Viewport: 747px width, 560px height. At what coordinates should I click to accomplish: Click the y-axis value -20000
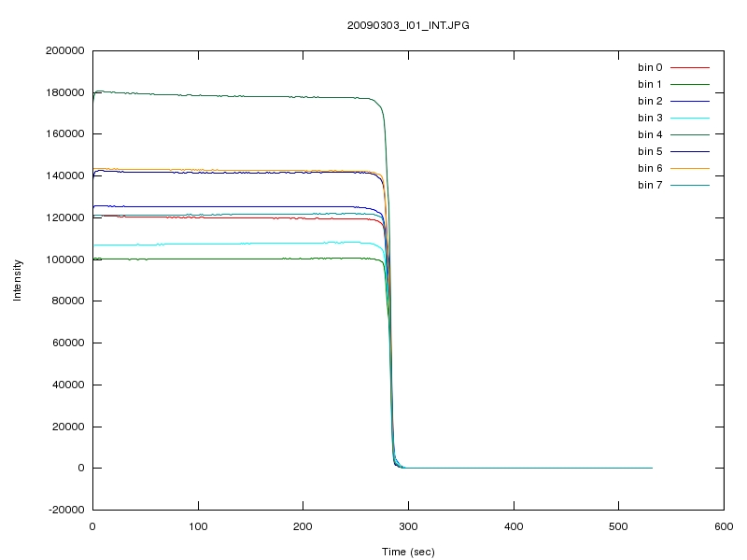(66, 510)
